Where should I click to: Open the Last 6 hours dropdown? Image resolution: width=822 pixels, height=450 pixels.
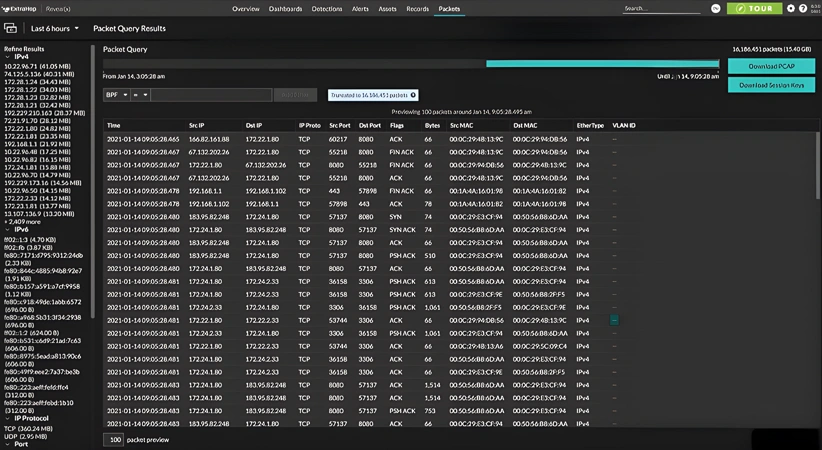[55, 28]
